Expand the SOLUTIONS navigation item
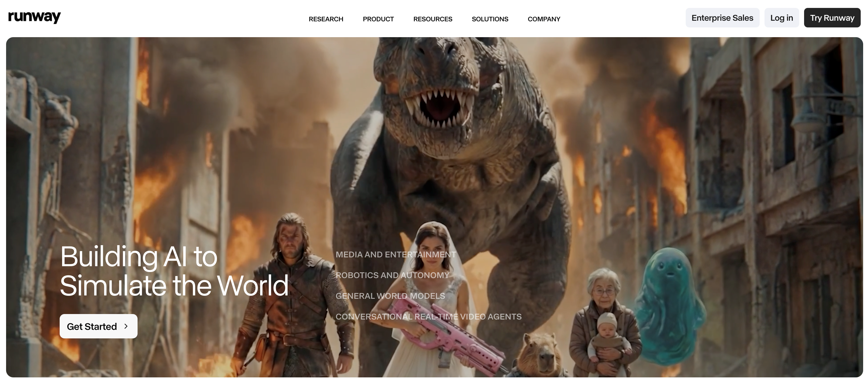This screenshot has width=868, height=385. 490,19
